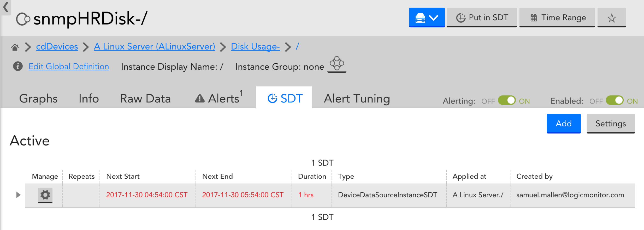
Task: Click the info icon beside Edit Global Definition
Action: 18,66
